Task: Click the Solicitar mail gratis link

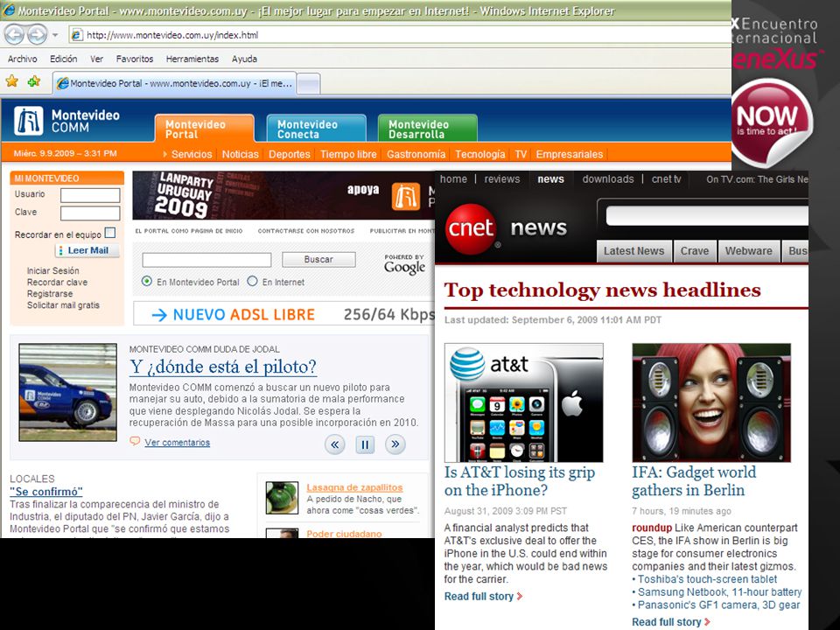Action: point(63,305)
